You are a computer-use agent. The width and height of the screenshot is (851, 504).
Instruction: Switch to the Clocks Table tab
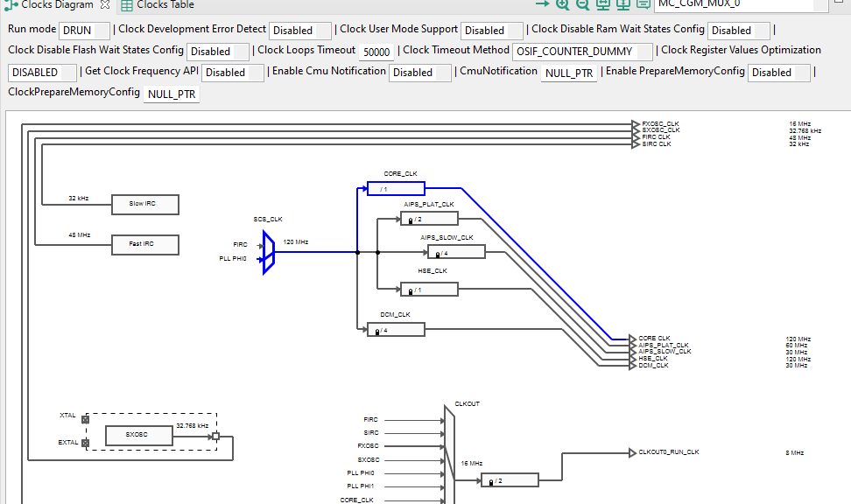158,5
